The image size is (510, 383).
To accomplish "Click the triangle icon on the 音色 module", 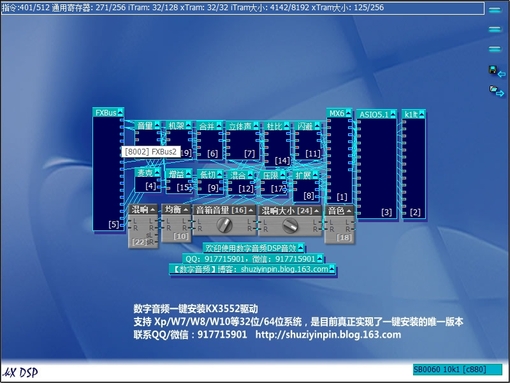I will (x=349, y=211).
